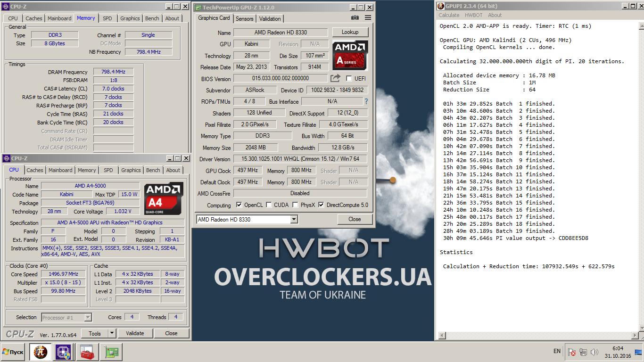Open About tab in the CPU-Z processor window
The height and width of the screenshot is (362, 644).
[x=173, y=170]
